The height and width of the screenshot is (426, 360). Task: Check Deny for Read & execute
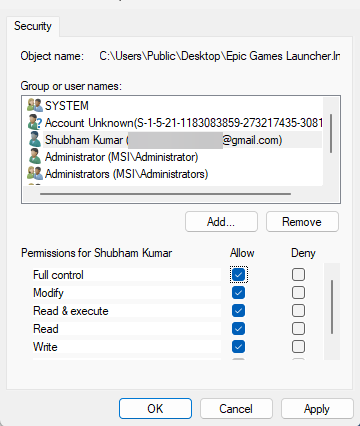298,311
